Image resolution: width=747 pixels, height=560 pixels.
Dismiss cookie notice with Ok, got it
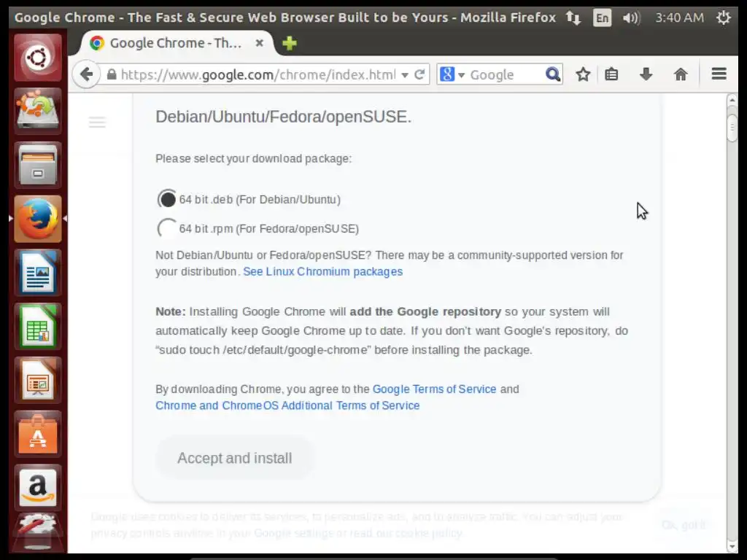[684, 525]
